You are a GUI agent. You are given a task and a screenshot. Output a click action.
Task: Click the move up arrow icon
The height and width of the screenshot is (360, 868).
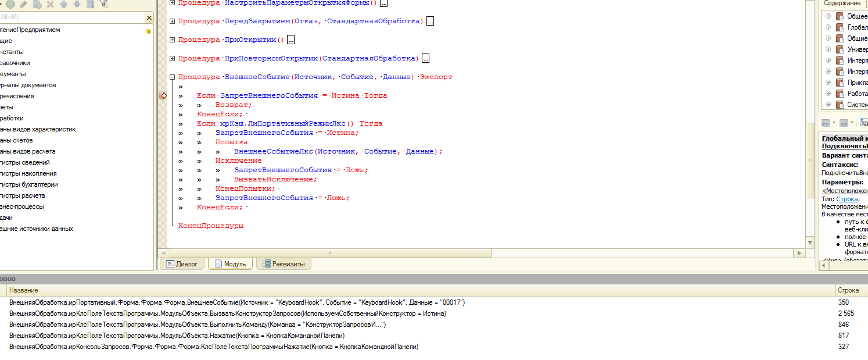click(63, 4)
